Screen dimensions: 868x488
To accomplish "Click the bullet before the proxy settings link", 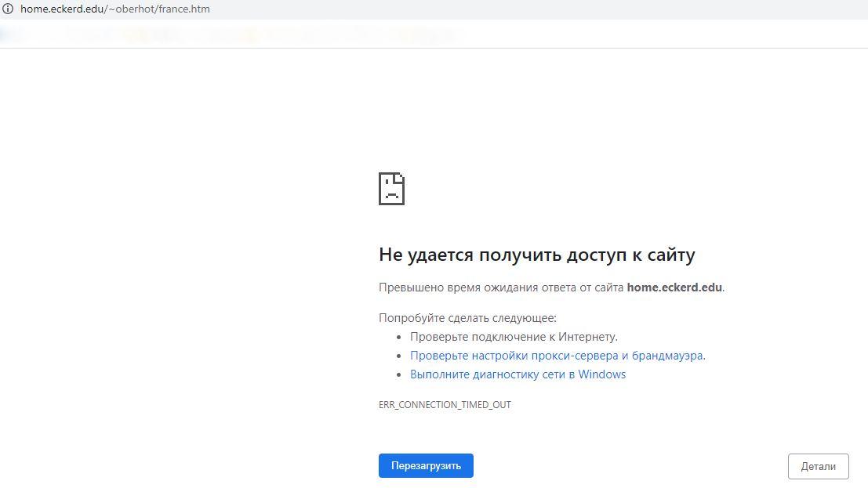I will [399, 356].
